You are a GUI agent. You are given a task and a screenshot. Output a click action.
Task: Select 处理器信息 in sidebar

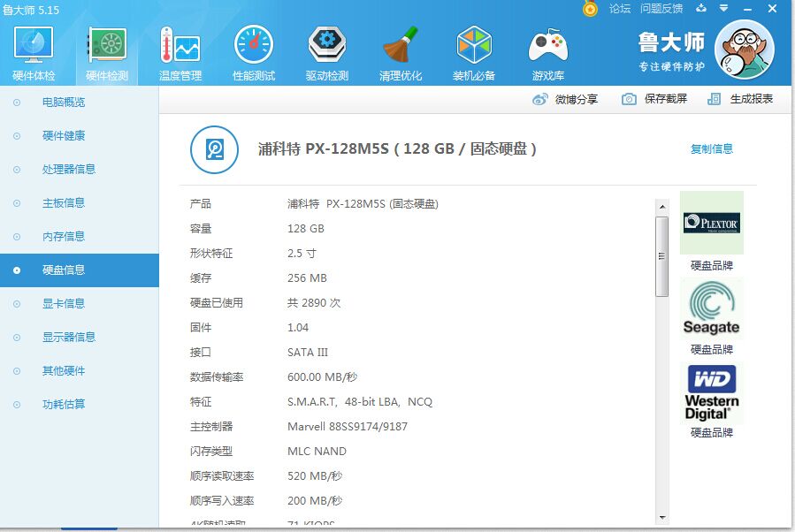(x=79, y=169)
